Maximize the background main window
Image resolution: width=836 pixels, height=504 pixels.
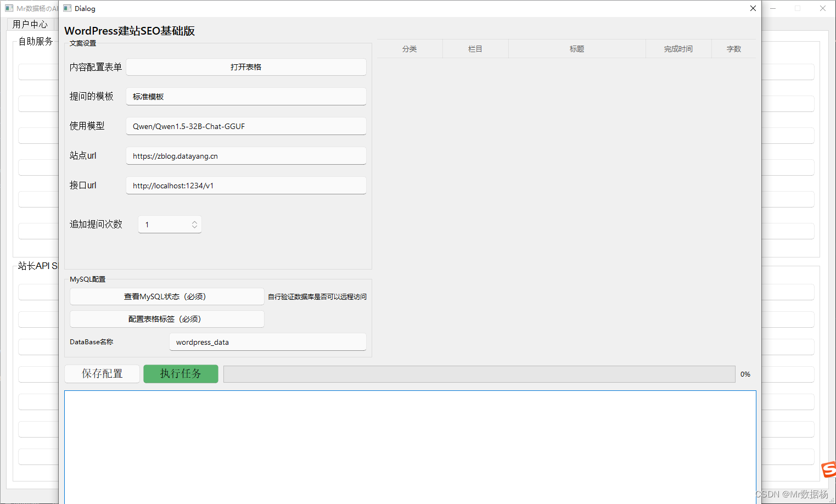click(x=798, y=8)
